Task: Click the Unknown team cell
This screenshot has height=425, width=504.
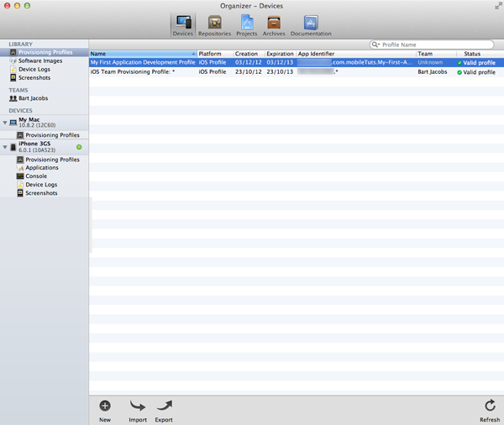Action: pyautogui.click(x=430, y=62)
